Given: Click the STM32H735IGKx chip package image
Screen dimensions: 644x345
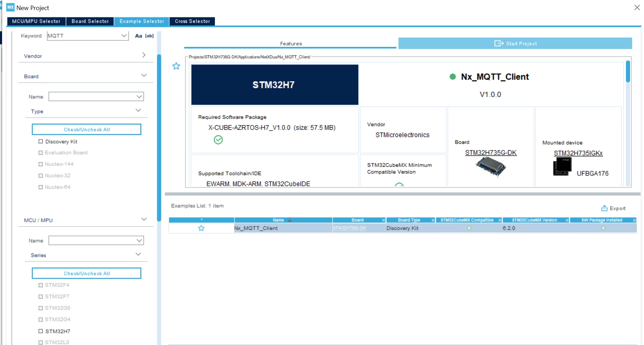Looking at the screenshot, I should (x=562, y=166).
